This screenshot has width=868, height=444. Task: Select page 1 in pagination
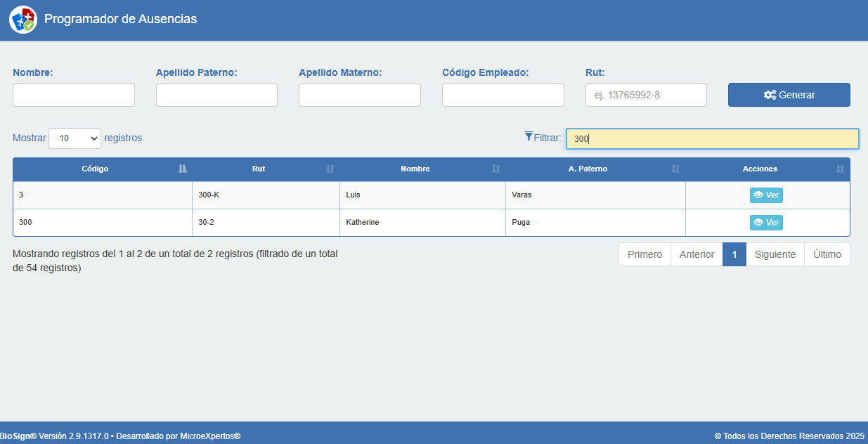(734, 254)
